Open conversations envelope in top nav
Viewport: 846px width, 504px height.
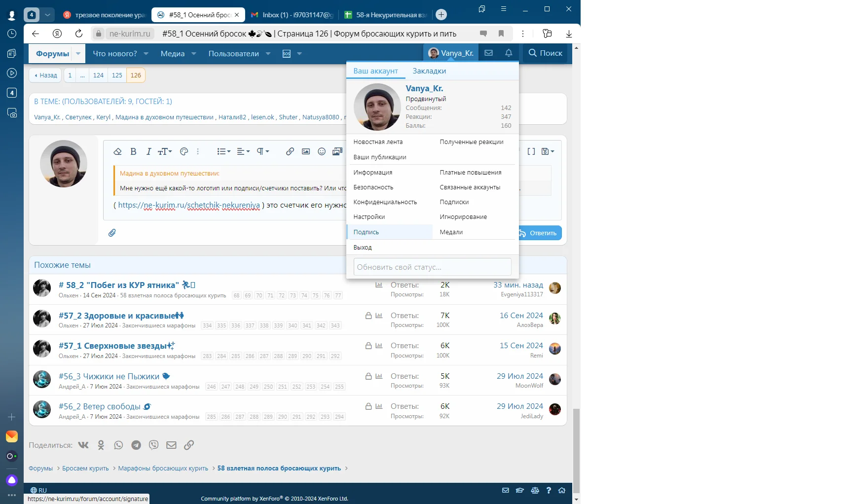click(x=488, y=53)
